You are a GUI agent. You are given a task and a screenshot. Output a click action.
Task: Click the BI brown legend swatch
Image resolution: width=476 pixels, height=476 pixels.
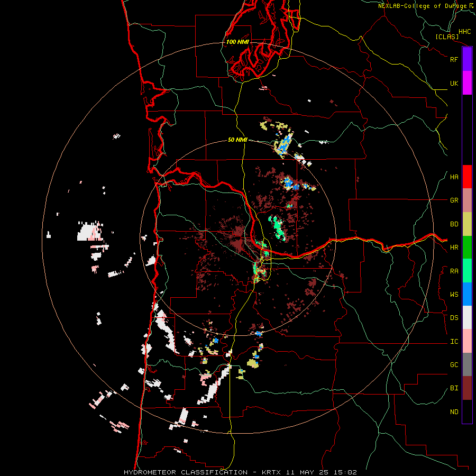click(x=467, y=388)
